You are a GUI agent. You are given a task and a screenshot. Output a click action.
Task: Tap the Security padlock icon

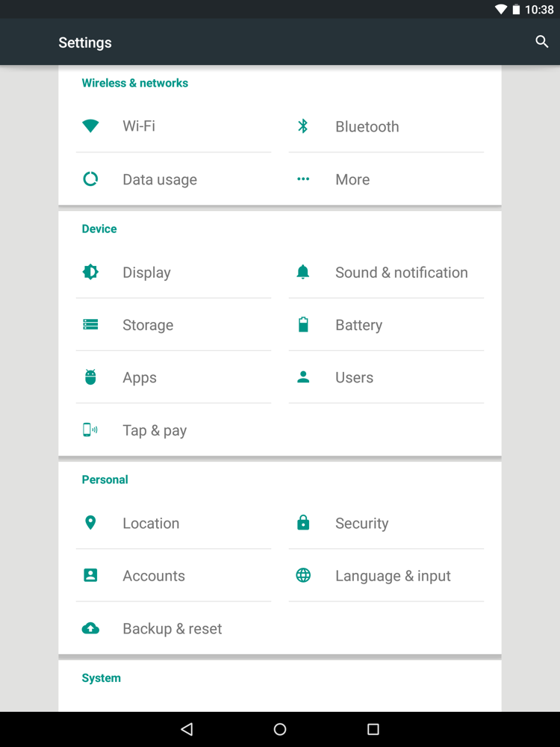303,523
